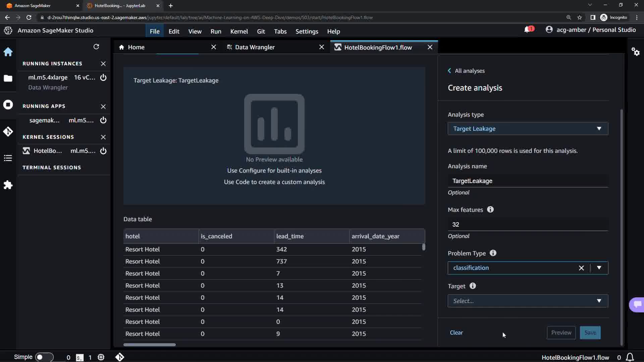Open the Kernel menu
Viewport: 644px width, 362px height.
[239, 31]
